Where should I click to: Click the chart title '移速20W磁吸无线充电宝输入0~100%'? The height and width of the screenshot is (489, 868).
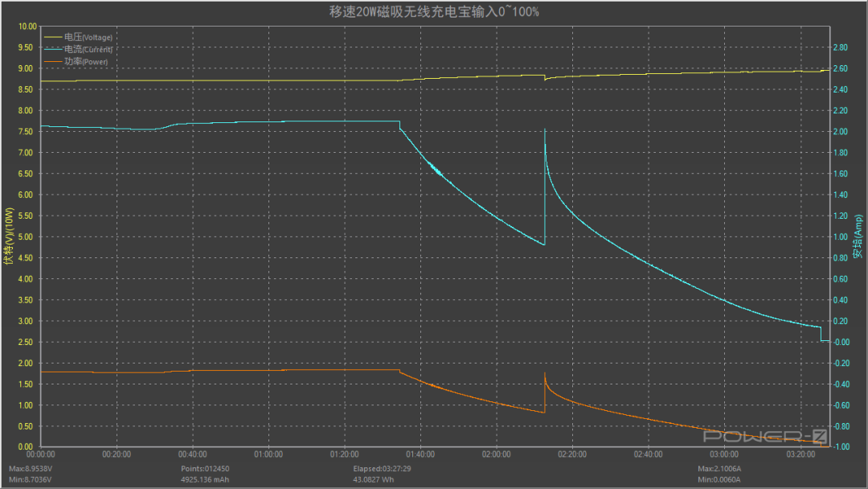[434, 11]
